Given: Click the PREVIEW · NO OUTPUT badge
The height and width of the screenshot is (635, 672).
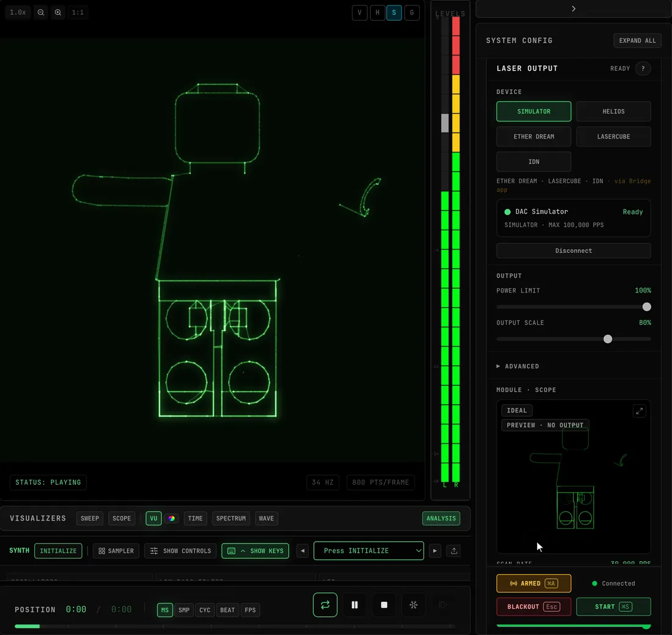Looking at the screenshot, I should click(x=545, y=425).
